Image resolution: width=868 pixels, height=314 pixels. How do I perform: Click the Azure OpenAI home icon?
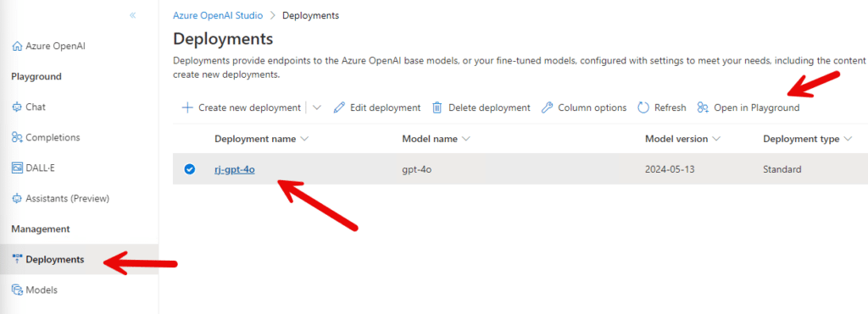pyautogui.click(x=17, y=47)
